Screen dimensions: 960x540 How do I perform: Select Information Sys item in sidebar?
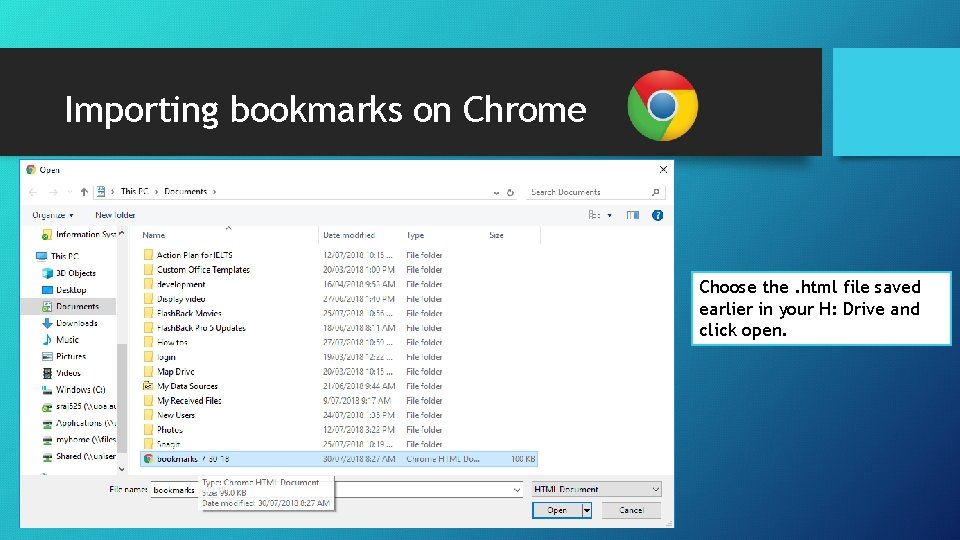pos(85,234)
